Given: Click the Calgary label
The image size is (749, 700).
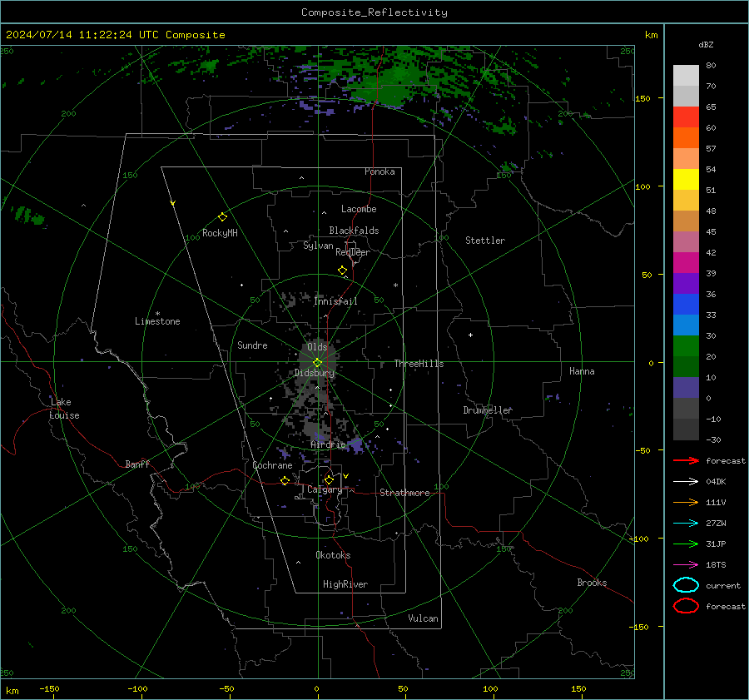Looking at the screenshot, I should point(325,489).
